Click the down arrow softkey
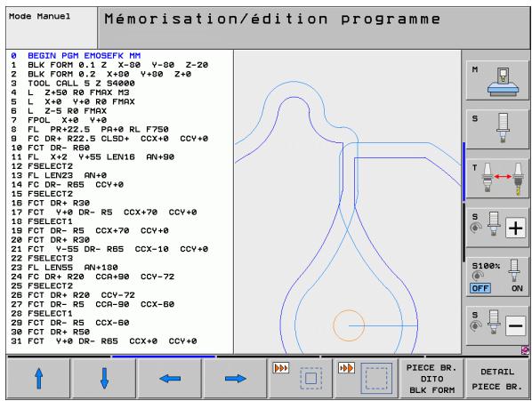This screenshot has width=532, height=401. tap(104, 378)
